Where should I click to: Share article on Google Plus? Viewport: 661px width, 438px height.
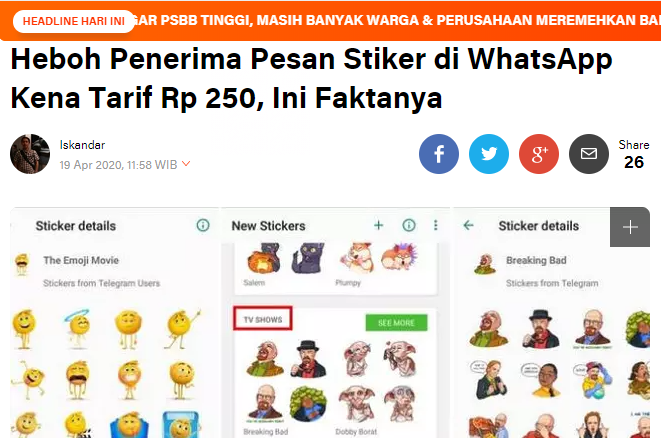539,154
